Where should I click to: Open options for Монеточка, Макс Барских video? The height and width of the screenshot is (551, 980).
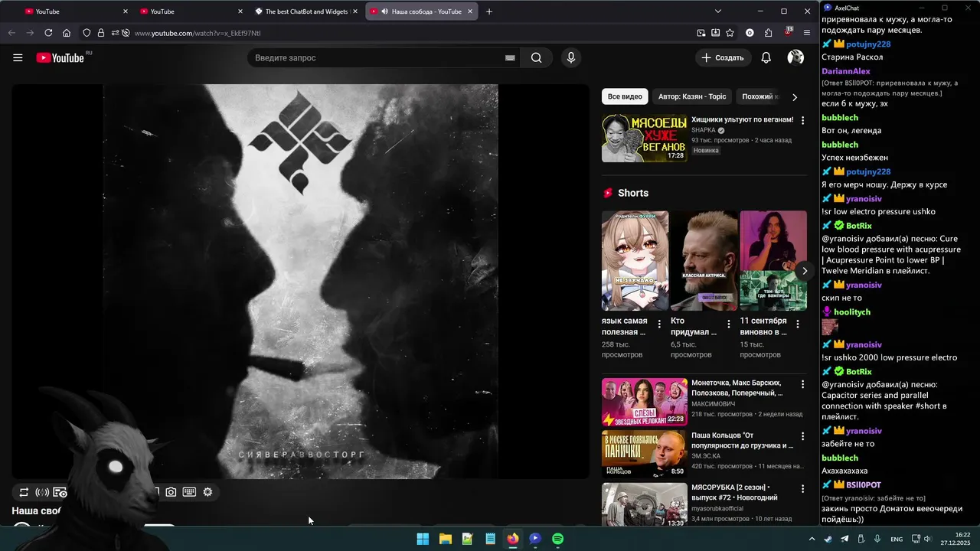802,384
